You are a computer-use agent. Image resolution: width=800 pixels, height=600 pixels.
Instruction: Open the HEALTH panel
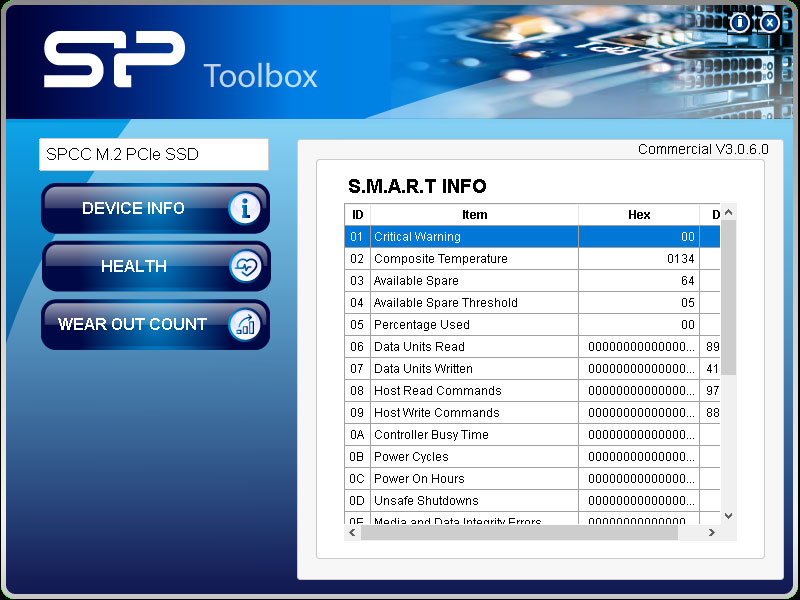[155, 266]
